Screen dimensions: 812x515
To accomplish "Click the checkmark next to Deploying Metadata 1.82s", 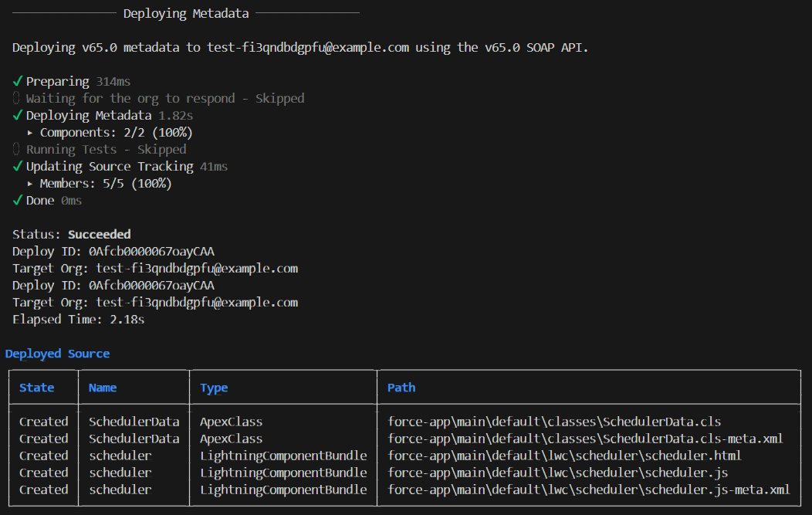I will pyautogui.click(x=18, y=115).
